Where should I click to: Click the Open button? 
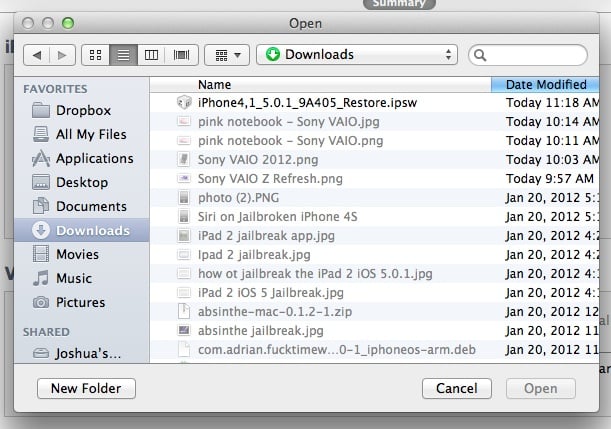click(x=541, y=388)
